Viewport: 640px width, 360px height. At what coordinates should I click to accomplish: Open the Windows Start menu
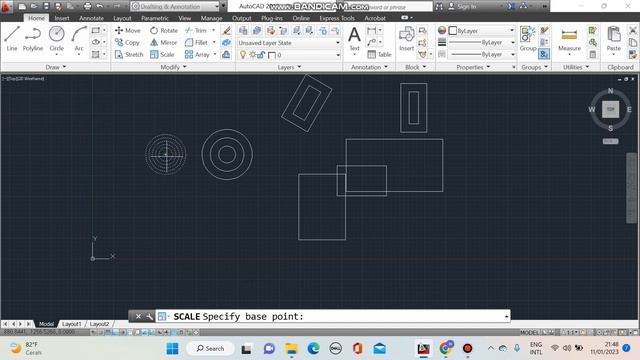point(172,349)
